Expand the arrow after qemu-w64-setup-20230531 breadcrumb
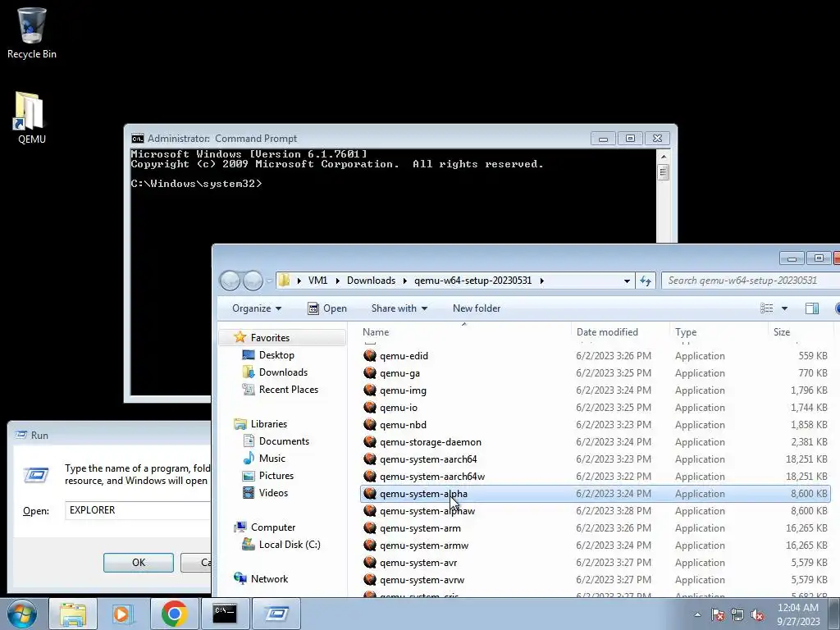Image resolution: width=840 pixels, height=630 pixels. pos(542,281)
